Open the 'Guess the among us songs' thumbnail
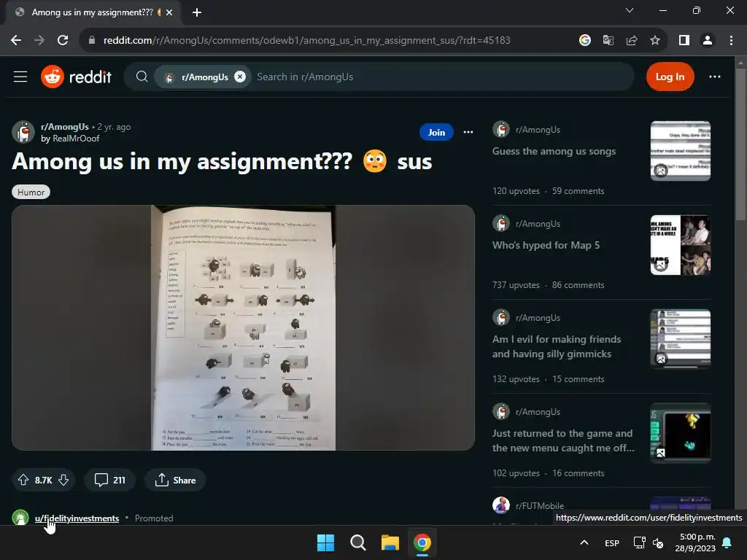The width and height of the screenshot is (747, 560). 681,151
